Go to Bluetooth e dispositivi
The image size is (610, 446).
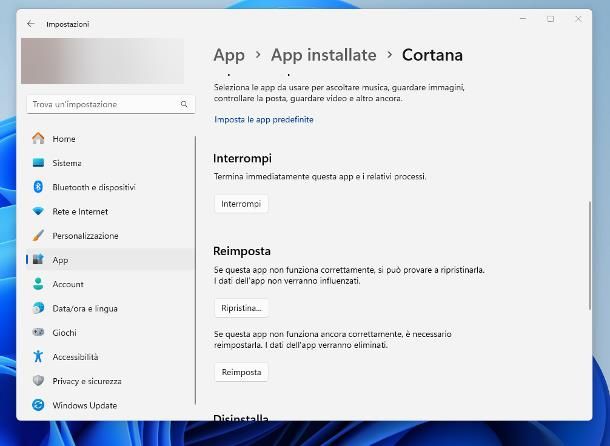pyautogui.click(x=110, y=187)
